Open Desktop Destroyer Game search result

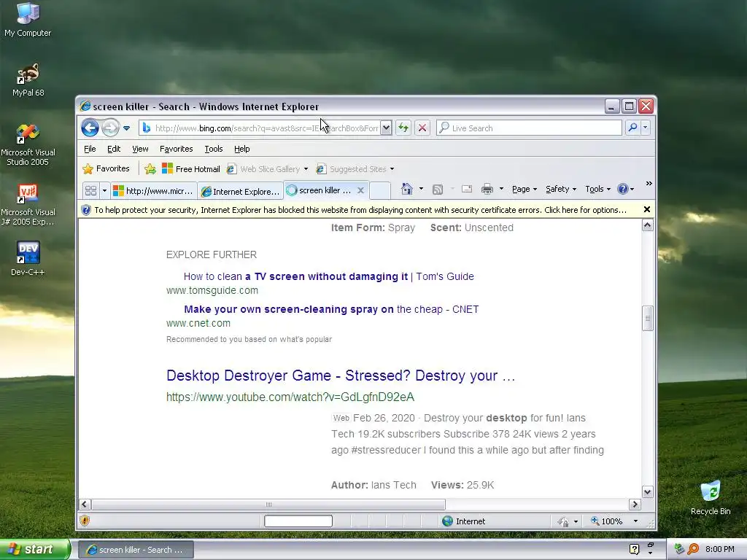341,376
